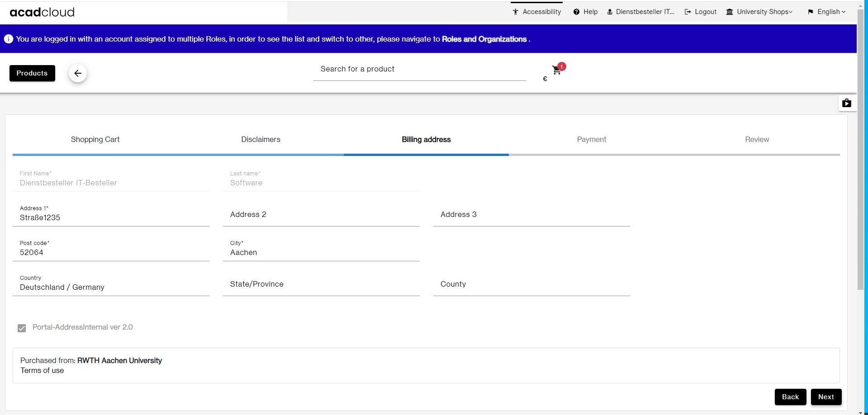Viewport: 868px width, 415px height.
Task: Focus the Search for a product field
Action: click(x=419, y=69)
